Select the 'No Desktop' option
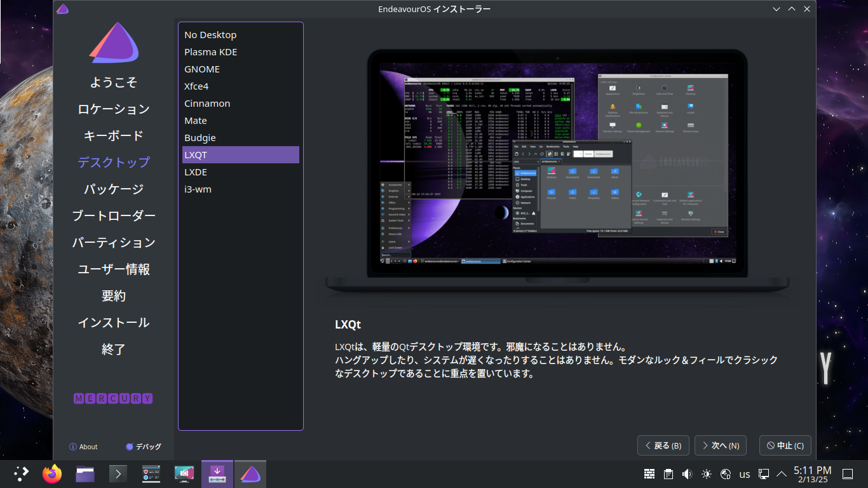 point(241,35)
